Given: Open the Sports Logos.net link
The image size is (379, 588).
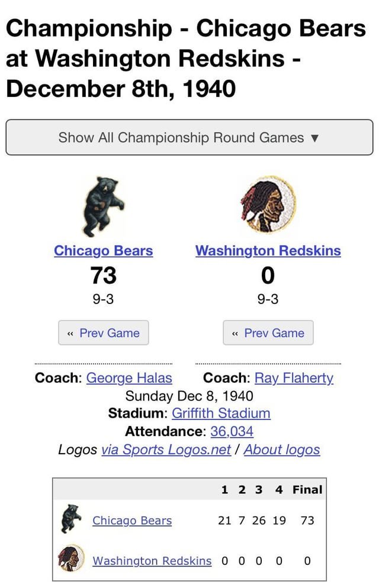Looking at the screenshot, I should (x=166, y=450).
